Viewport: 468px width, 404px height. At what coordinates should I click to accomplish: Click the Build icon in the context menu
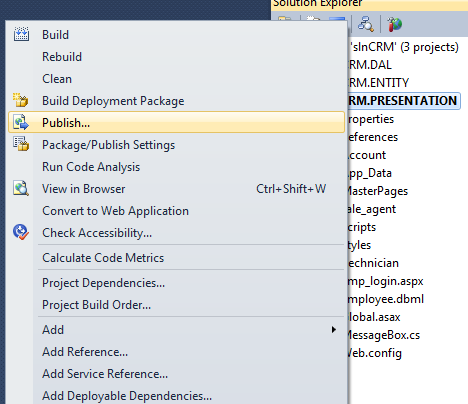(21, 34)
